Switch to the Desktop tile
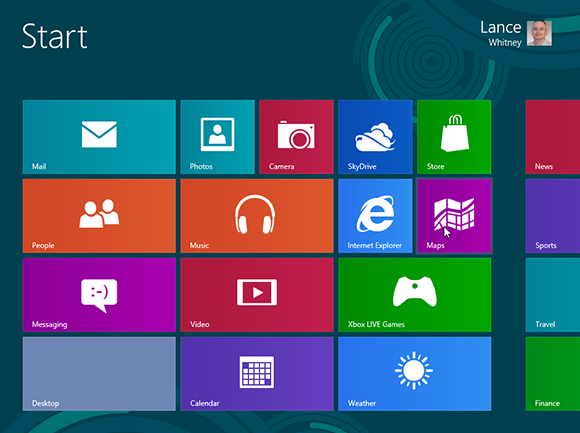The height and width of the screenshot is (433, 580). pos(99,374)
